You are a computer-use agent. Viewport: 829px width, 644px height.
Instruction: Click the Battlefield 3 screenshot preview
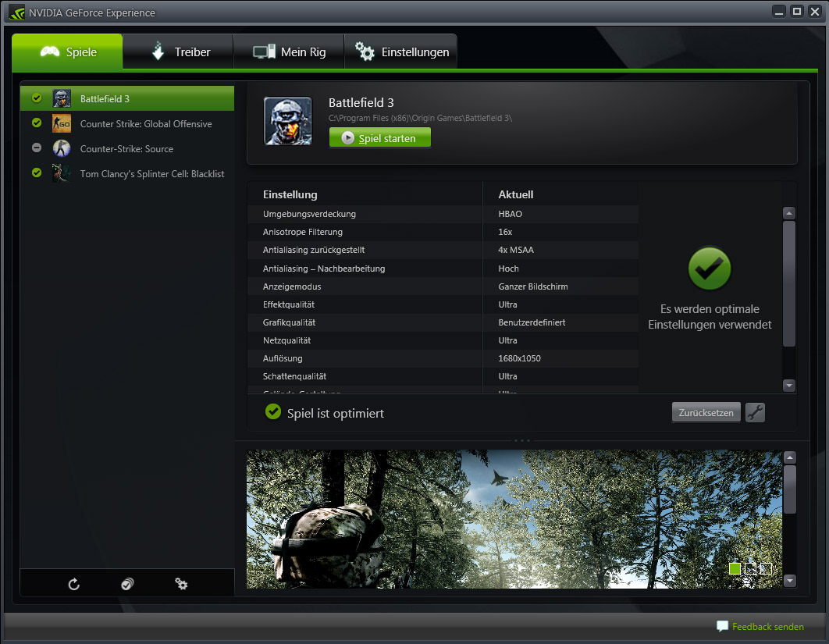pyautogui.click(x=514, y=518)
